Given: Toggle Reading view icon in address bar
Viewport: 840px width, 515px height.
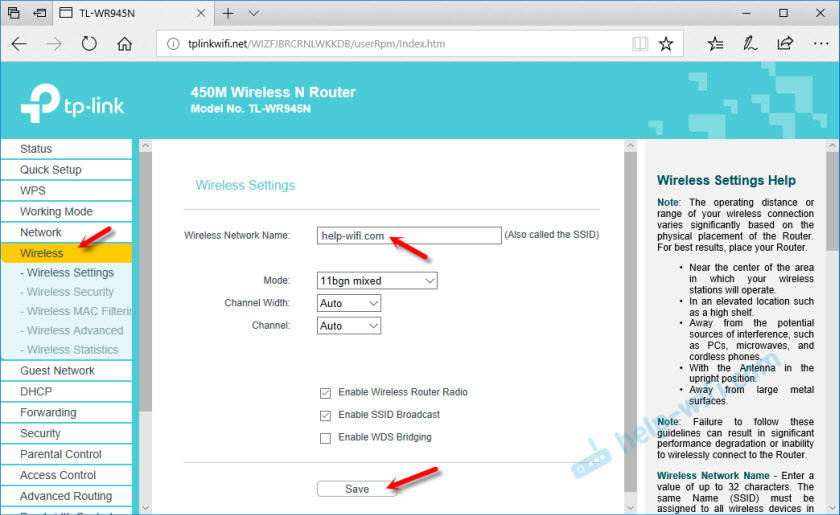Looking at the screenshot, I should [640, 44].
